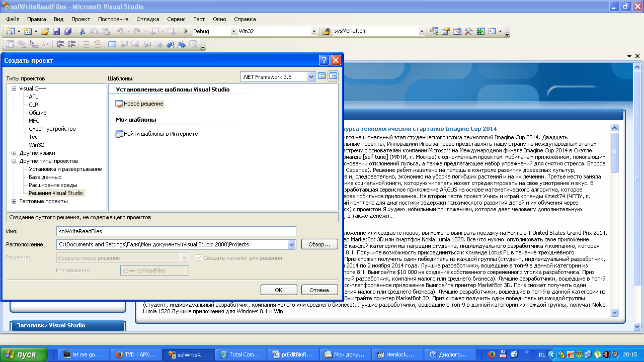Click the Start Page green-arrow icon
Image resolution: width=644 pixels, height=362 pixels.
coord(480,31)
